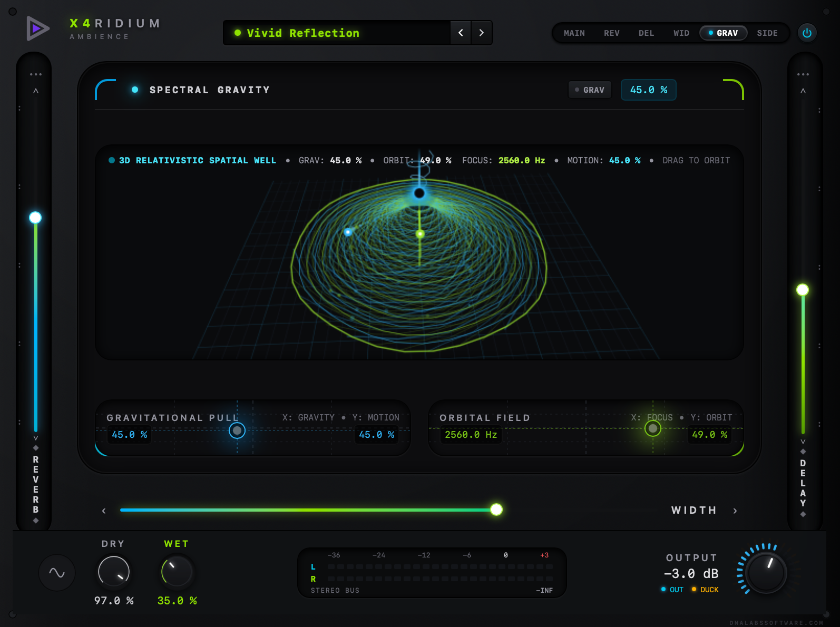The image size is (840, 627).
Task: Click the DRY knob
Action: point(114,572)
